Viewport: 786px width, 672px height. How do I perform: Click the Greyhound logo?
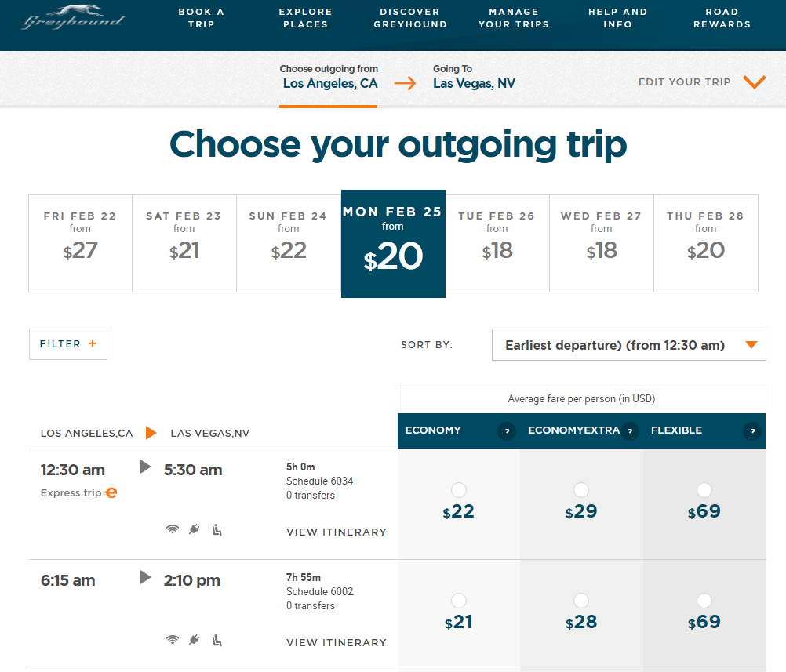pyautogui.click(x=73, y=17)
